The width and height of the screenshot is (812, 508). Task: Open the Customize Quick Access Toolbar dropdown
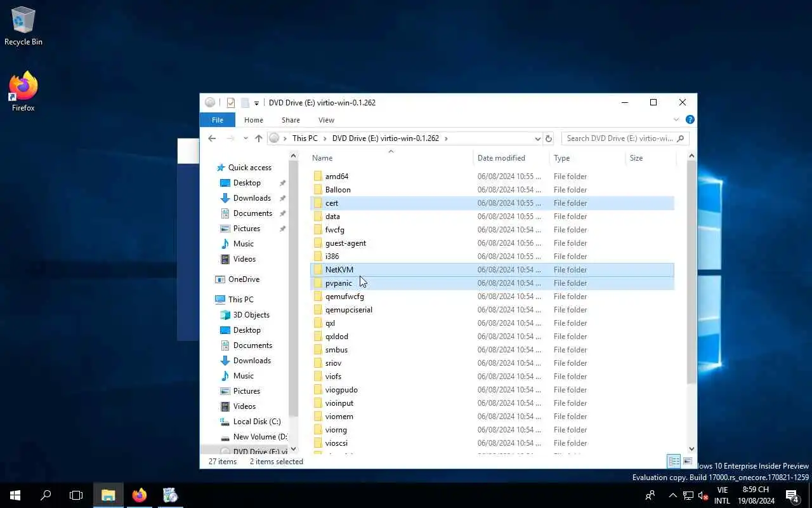click(256, 103)
